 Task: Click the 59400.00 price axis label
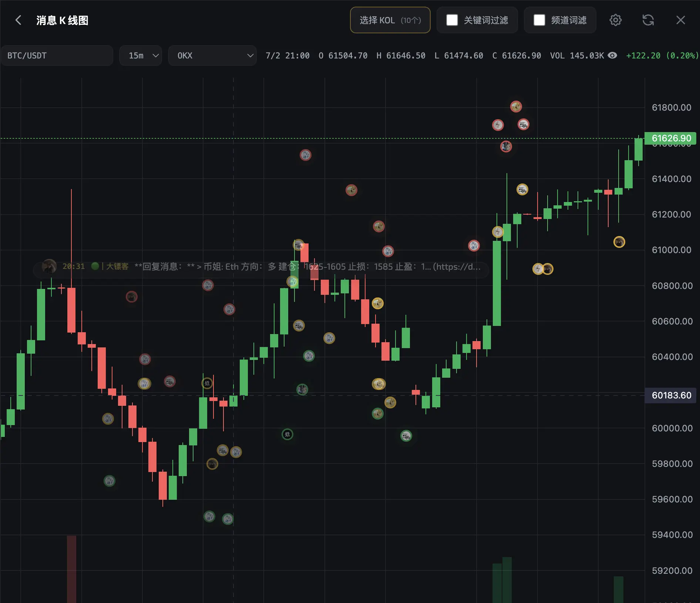click(672, 535)
